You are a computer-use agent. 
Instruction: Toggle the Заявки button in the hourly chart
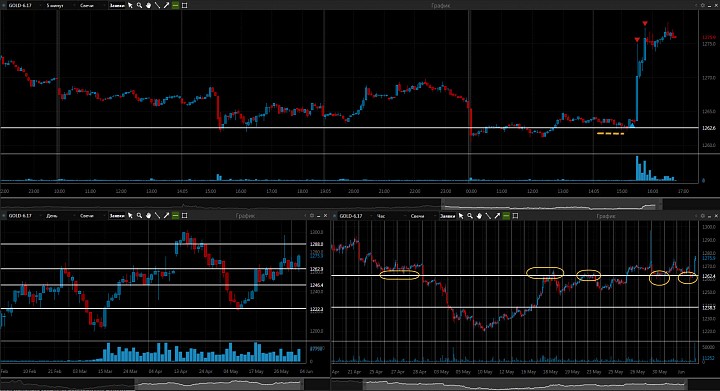coord(447,216)
